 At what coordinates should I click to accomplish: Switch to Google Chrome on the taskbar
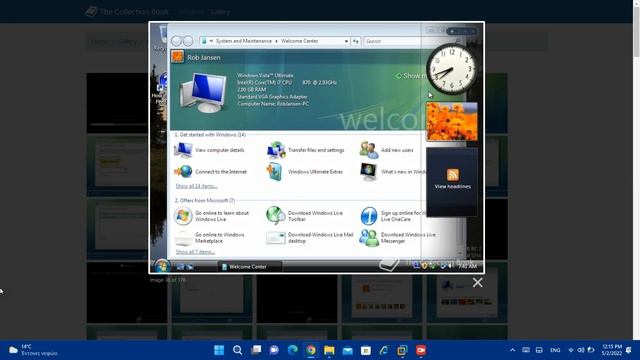point(311,350)
